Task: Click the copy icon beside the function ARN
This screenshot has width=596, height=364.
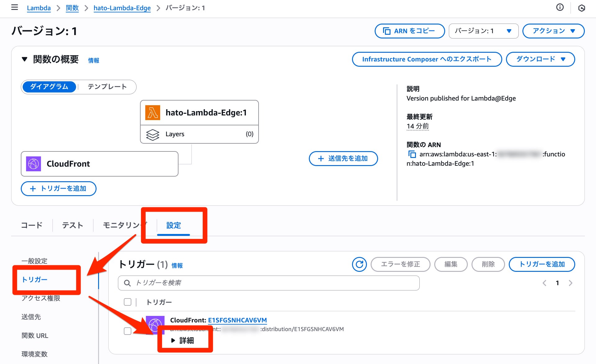Action: pyautogui.click(x=412, y=154)
